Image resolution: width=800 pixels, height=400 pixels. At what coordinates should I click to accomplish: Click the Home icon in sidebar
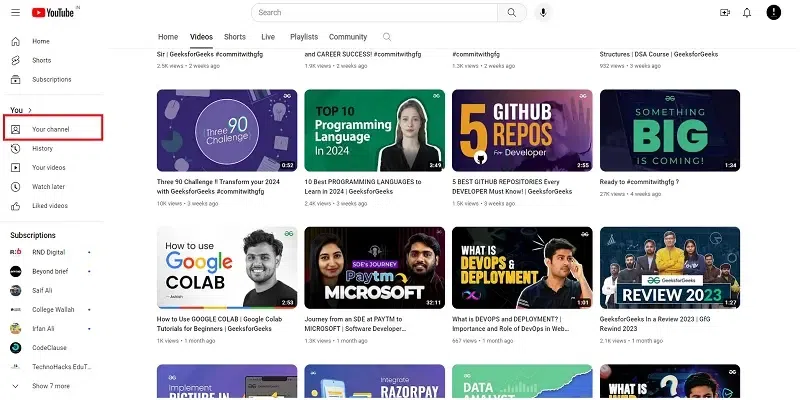coord(16,41)
